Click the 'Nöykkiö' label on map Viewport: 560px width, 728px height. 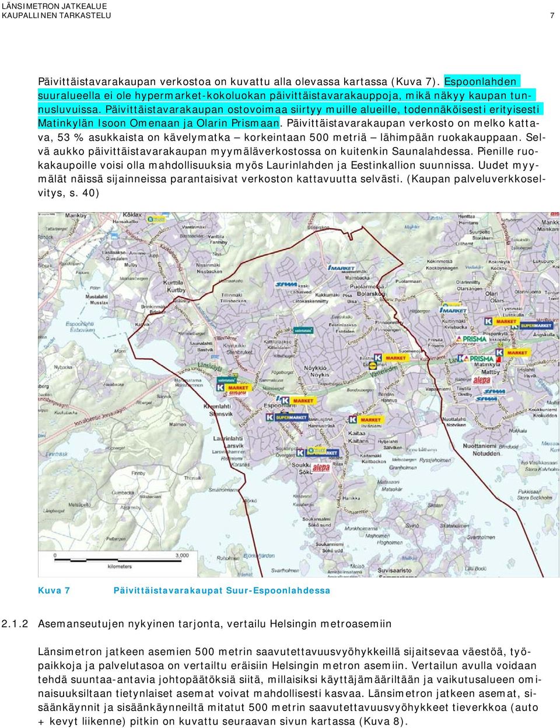315,368
